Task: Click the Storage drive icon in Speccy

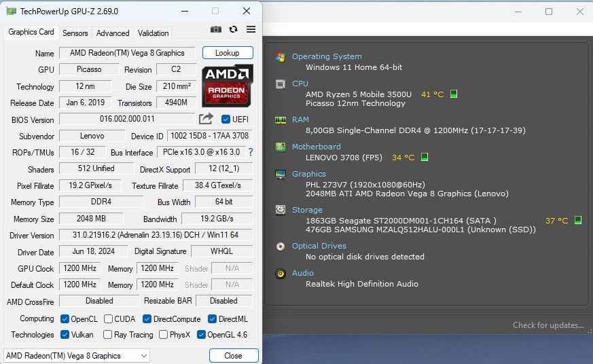Action: (x=281, y=210)
